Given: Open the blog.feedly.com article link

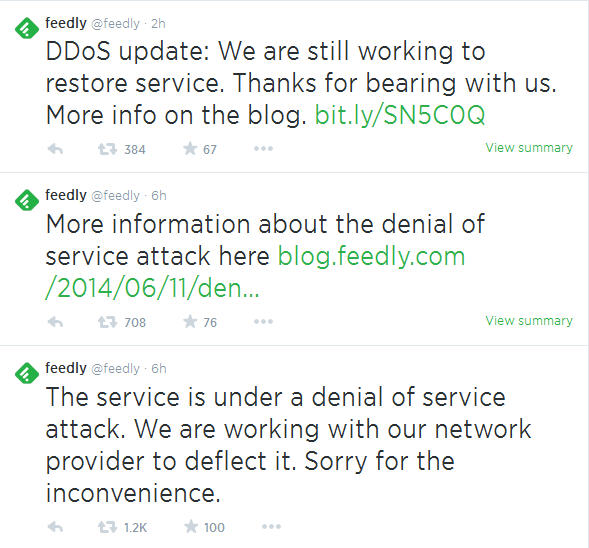Looking at the screenshot, I should [x=255, y=272].
